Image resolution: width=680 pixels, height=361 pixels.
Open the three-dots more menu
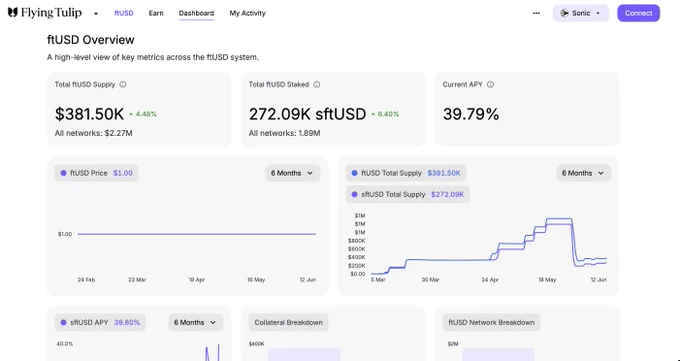(x=536, y=13)
